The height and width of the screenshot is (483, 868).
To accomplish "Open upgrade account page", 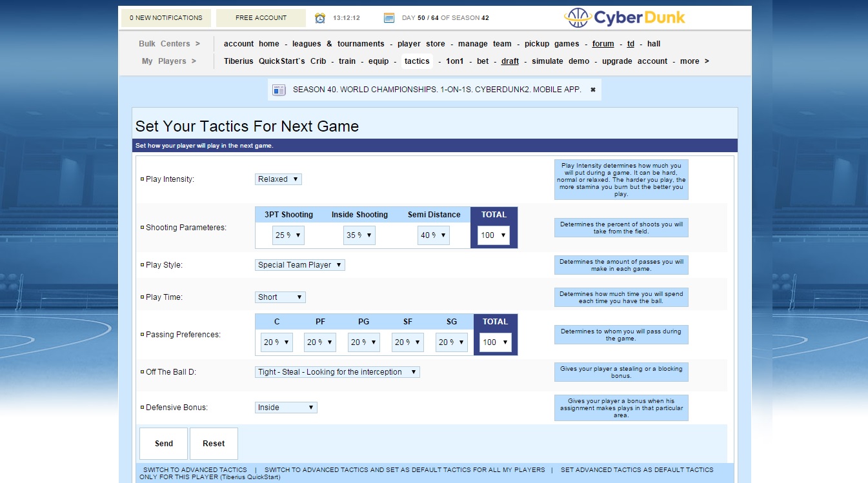I will point(635,61).
